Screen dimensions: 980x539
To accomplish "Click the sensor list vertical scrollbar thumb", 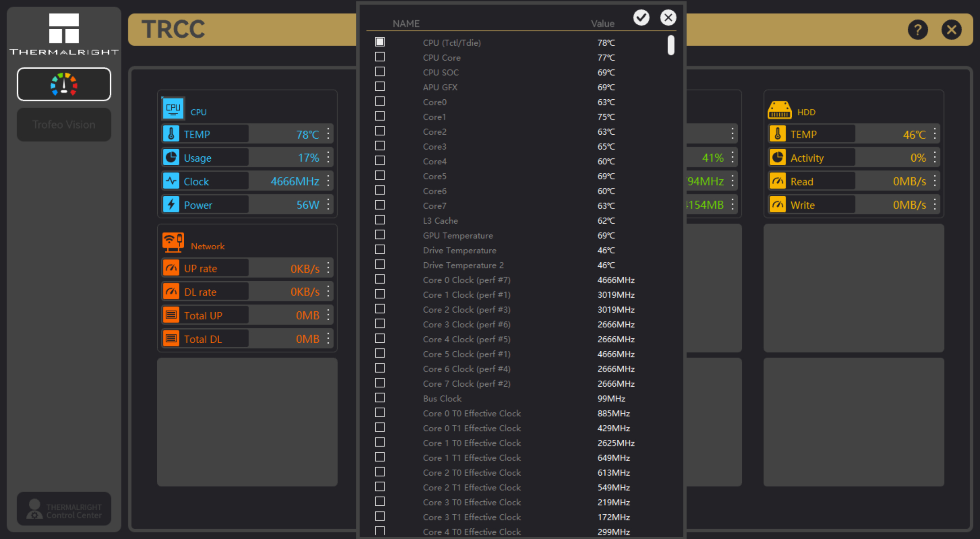I will pyautogui.click(x=671, y=45).
